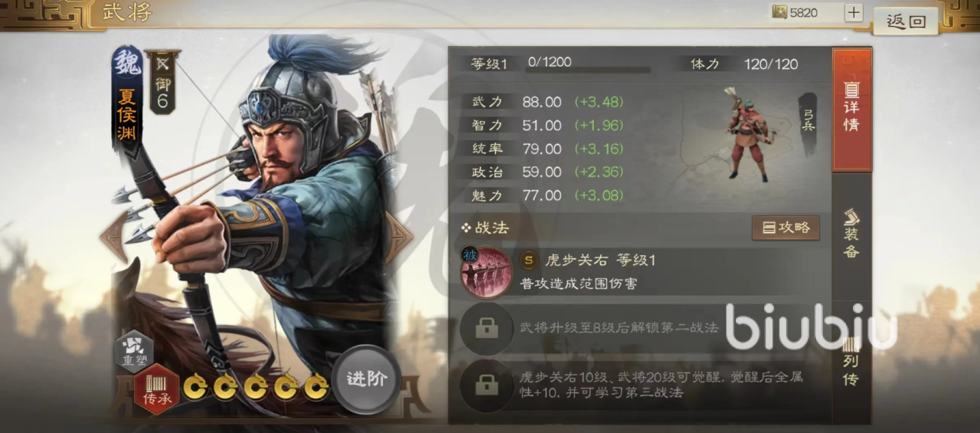Click the plus icon beside 5820 currency
The image size is (980, 433).
tap(854, 12)
